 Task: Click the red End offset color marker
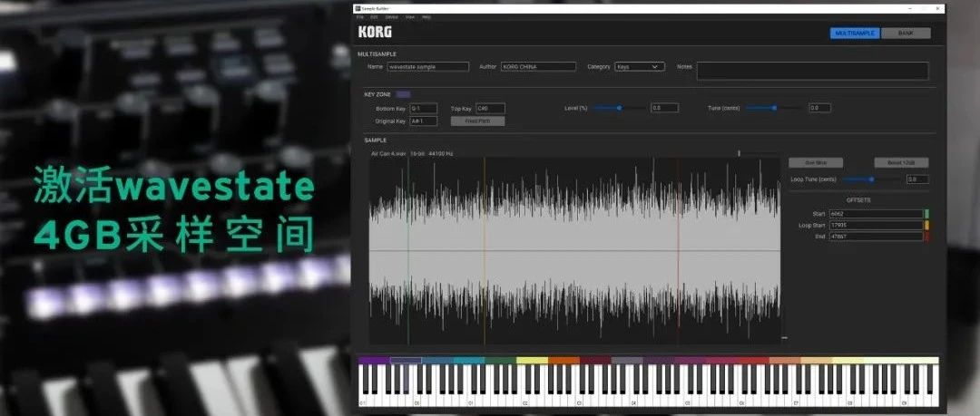click(926, 237)
